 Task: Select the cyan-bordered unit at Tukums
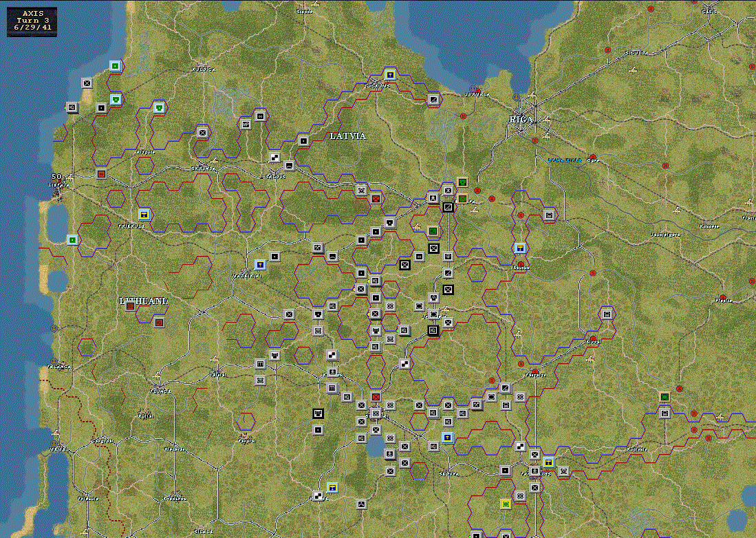(x=390, y=75)
